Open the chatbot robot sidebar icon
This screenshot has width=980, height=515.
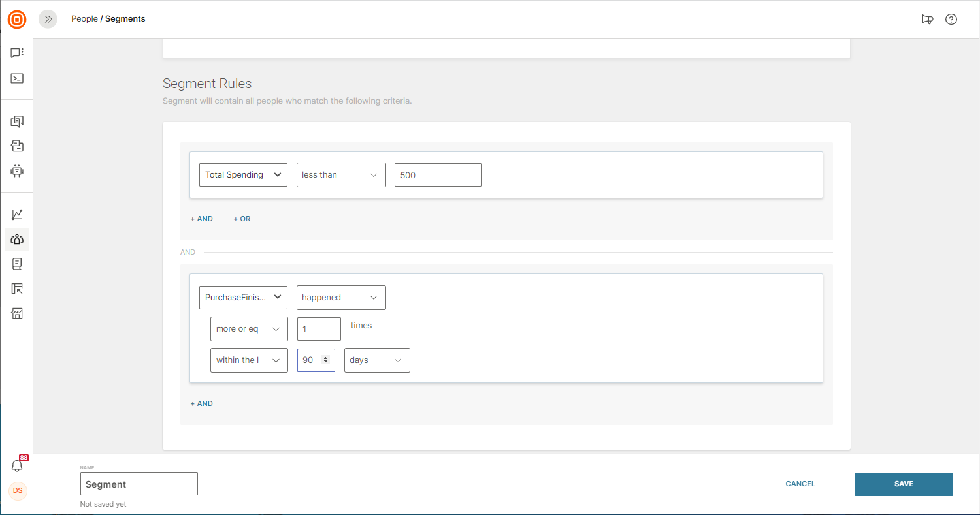coord(17,171)
